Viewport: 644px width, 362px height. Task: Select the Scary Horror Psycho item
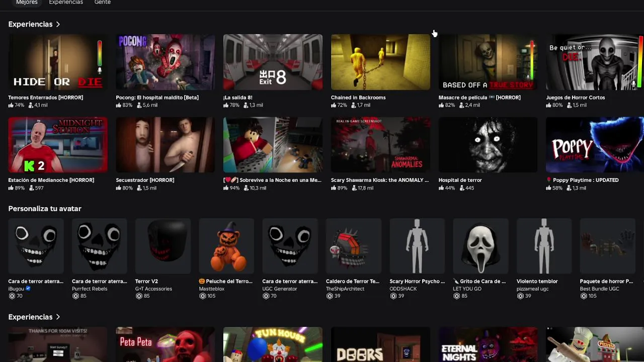(x=417, y=246)
